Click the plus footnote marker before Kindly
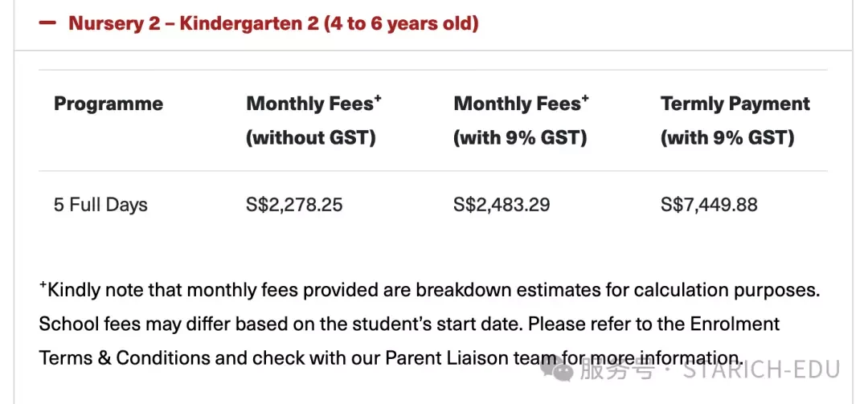Image resolution: width=868 pixels, height=404 pixels. pos(43,286)
